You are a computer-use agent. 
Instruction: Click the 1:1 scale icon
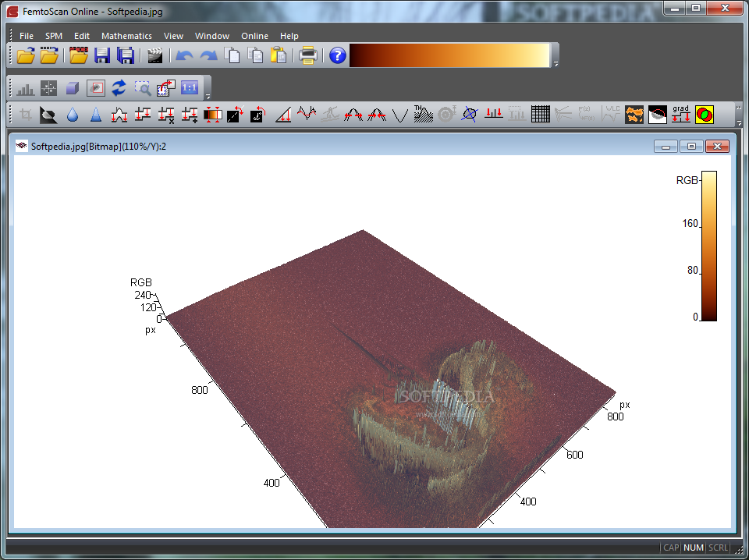point(189,88)
